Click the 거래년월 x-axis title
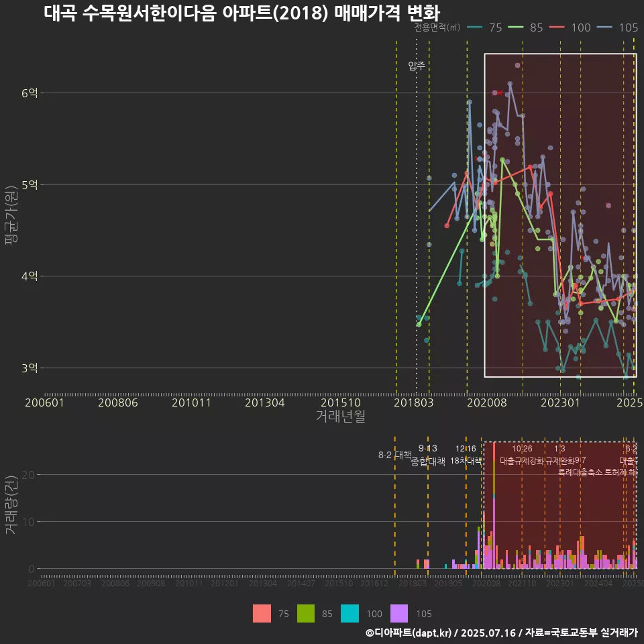Screen dimensions: 644x644 341,416
